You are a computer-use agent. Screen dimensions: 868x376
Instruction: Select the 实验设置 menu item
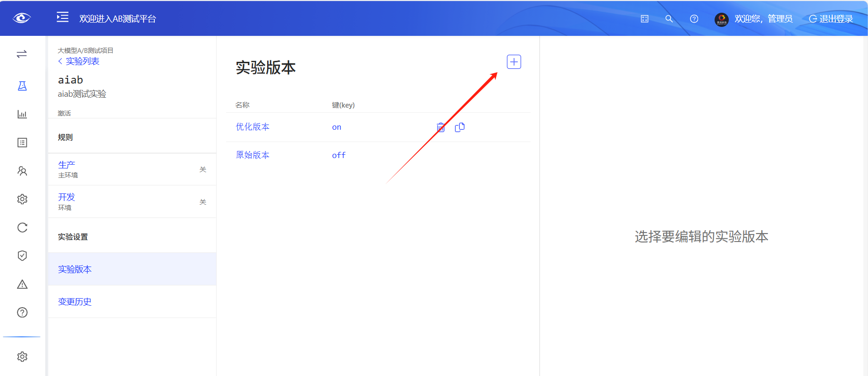pyautogui.click(x=73, y=237)
